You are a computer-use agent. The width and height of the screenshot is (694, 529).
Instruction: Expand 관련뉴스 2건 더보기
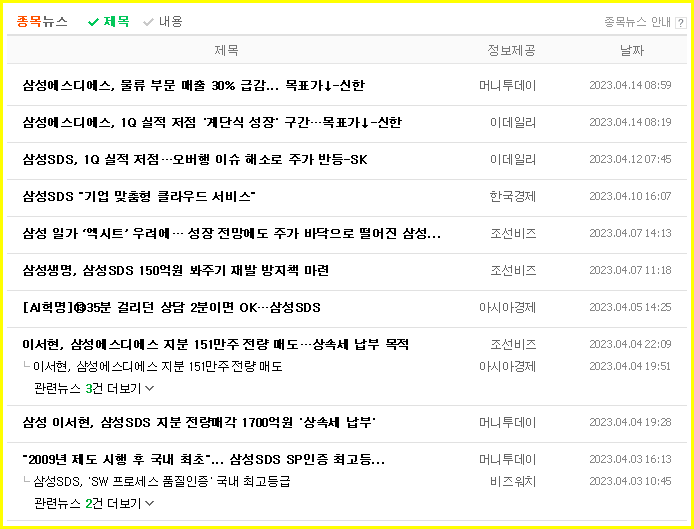94,503
